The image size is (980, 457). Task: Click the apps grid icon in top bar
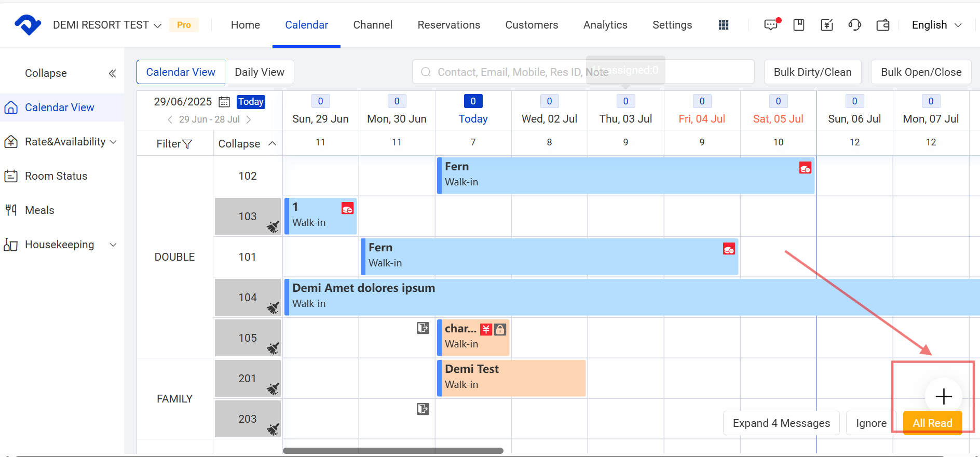[x=723, y=25]
